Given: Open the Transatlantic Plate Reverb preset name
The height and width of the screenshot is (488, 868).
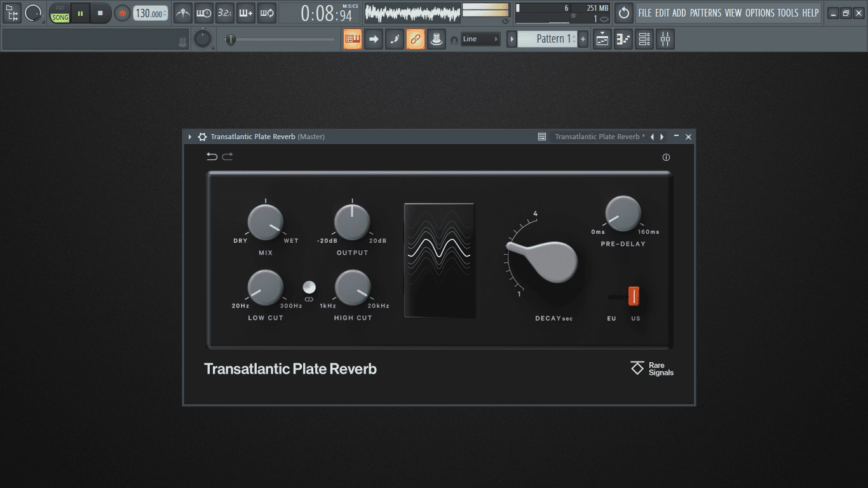Looking at the screenshot, I should 600,137.
